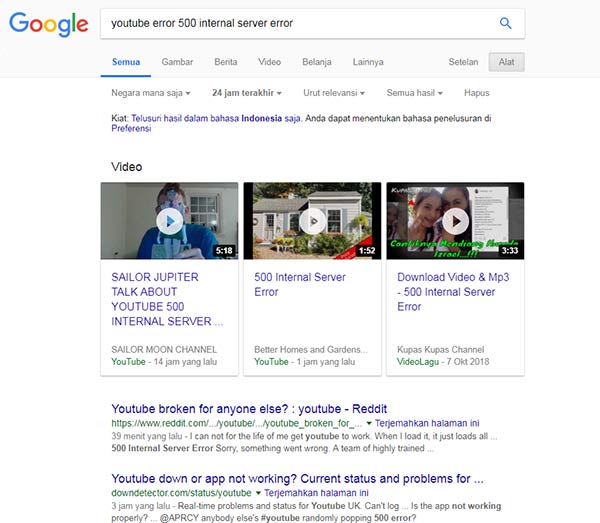The width and height of the screenshot is (600, 523).
Task: Click Telusuri hasil dalam bahasa Indonesia saja link
Action: point(216,118)
